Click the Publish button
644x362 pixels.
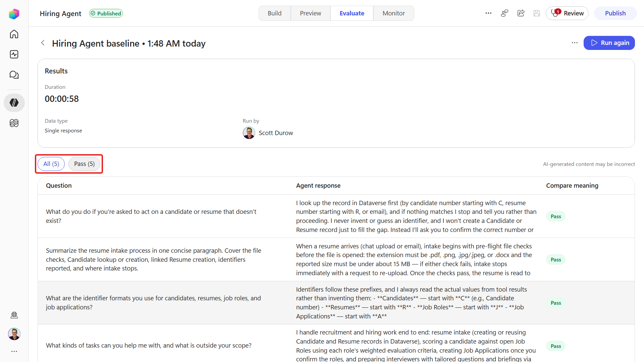[x=615, y=13]
